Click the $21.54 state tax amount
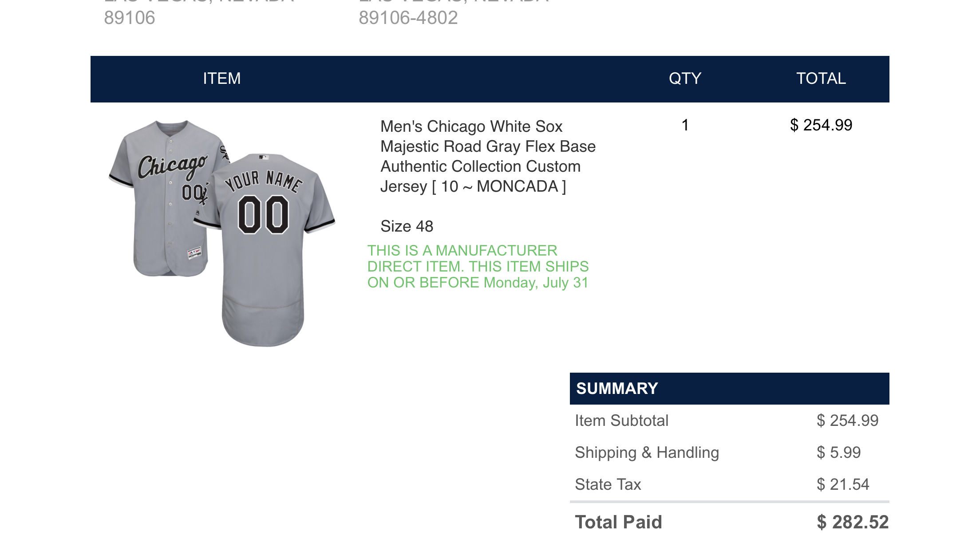This screenshot has width=980, height=551. (x=843, y=484)
